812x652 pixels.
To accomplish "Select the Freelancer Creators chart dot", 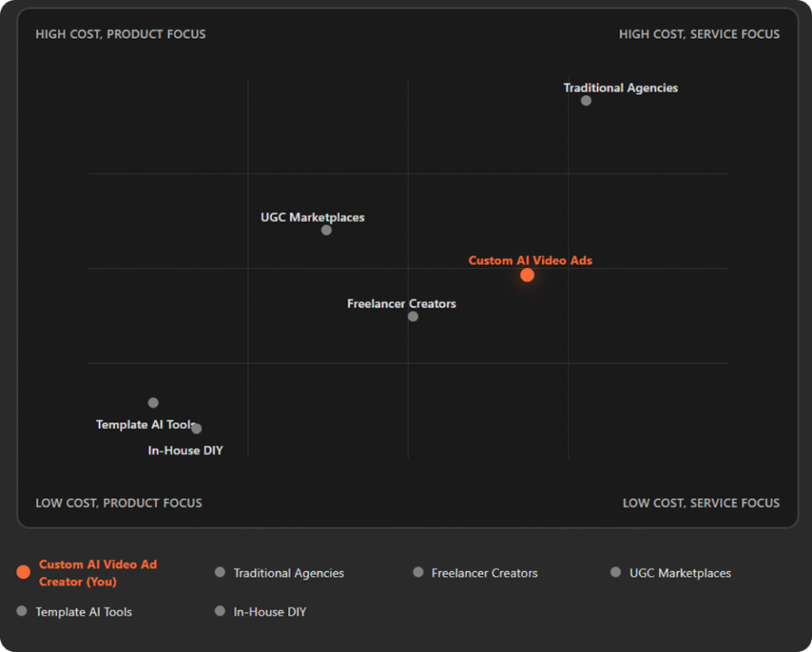I will pyautogui.click(x=412, y=316).
